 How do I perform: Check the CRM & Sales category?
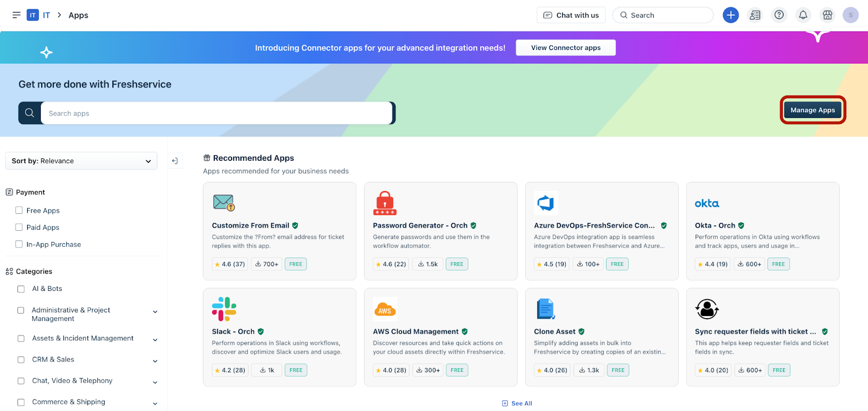21,359
